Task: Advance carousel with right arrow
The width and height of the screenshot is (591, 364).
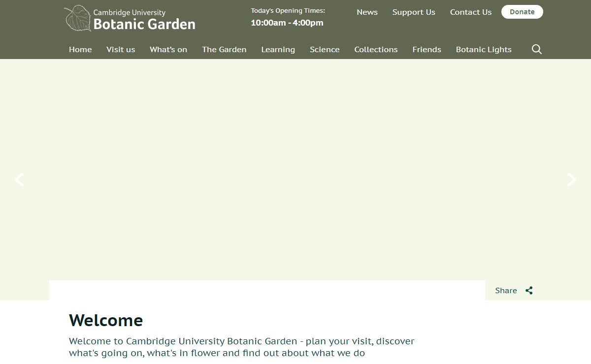Action: coord(571,180)
